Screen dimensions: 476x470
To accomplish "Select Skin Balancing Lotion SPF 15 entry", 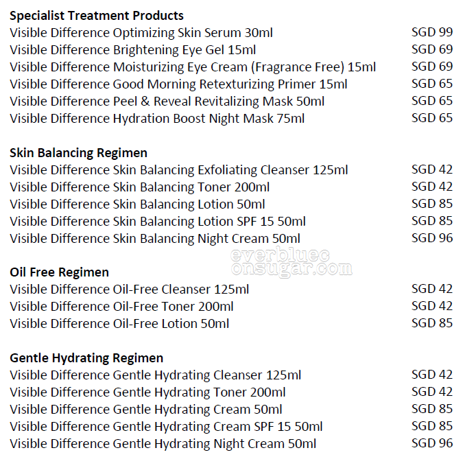I will (158, 222).
